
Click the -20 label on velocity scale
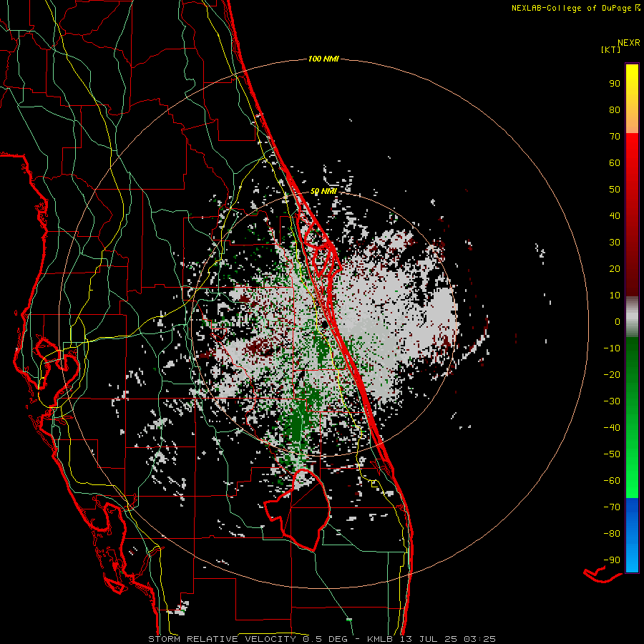(612, 375)
